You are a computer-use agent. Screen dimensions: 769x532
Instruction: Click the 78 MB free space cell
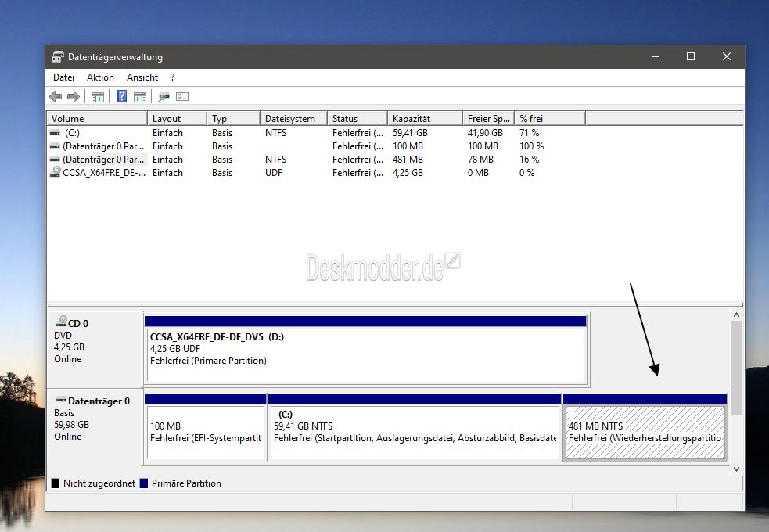pos(480,160)
